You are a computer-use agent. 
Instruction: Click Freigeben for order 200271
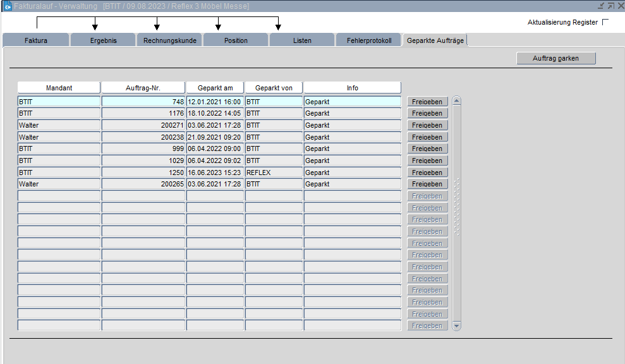click(x=427, y=125)
